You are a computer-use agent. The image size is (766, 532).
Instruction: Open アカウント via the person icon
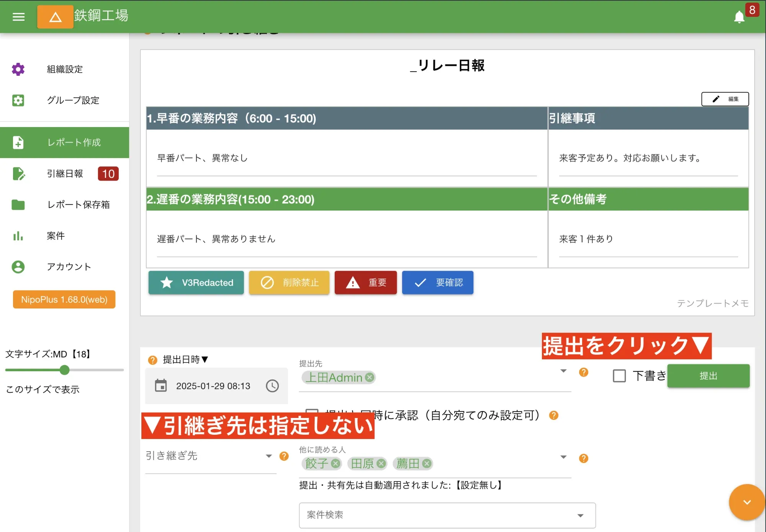pyautogui.click(x=18, y=267)
